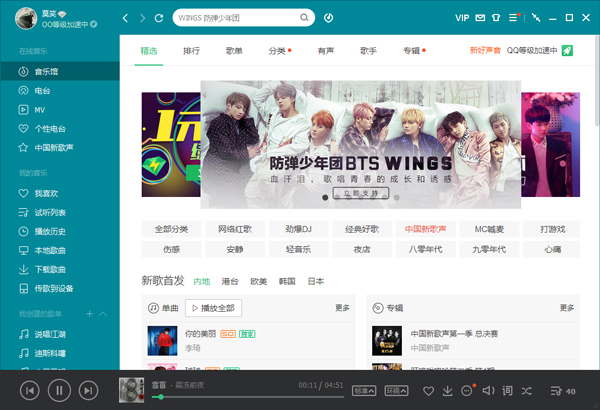The image size is (600, 410).
Task: Click the search input field
Action: pyautogui.click(x=237, y=18)
